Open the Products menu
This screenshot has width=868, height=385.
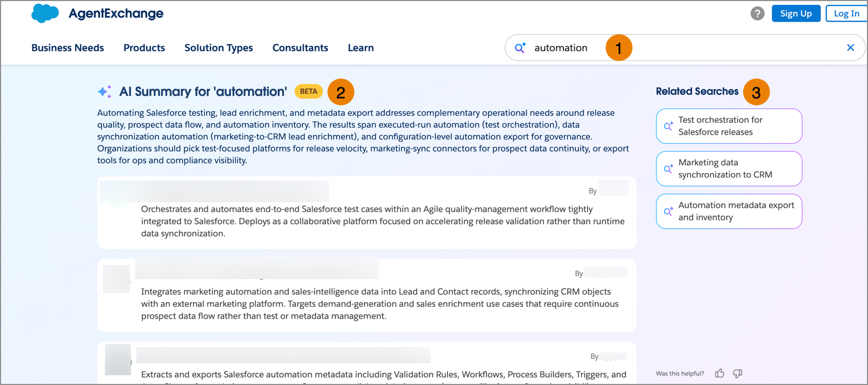point(144,48)
